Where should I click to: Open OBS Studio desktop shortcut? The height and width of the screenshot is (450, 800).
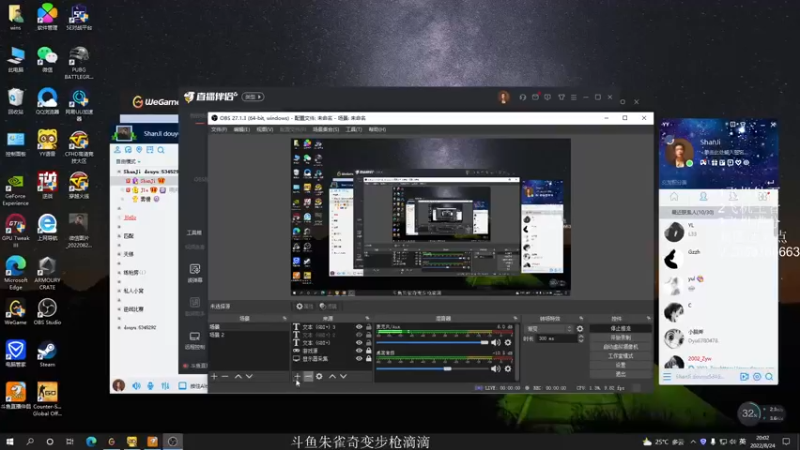coord(47,311)
